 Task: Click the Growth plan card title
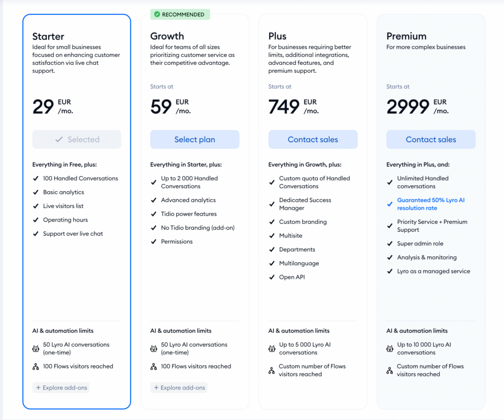(x=167, y=36)
